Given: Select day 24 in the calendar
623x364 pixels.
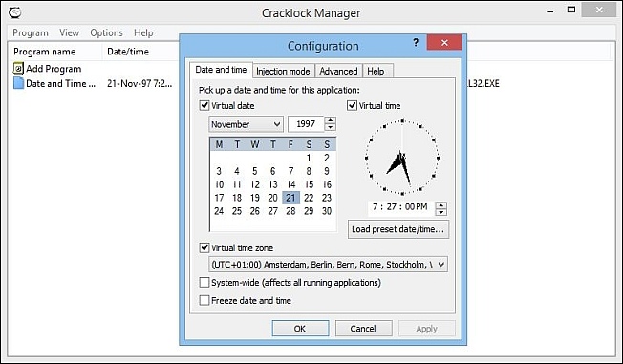Looking at the screenshot, I should (x=219, y=211).
